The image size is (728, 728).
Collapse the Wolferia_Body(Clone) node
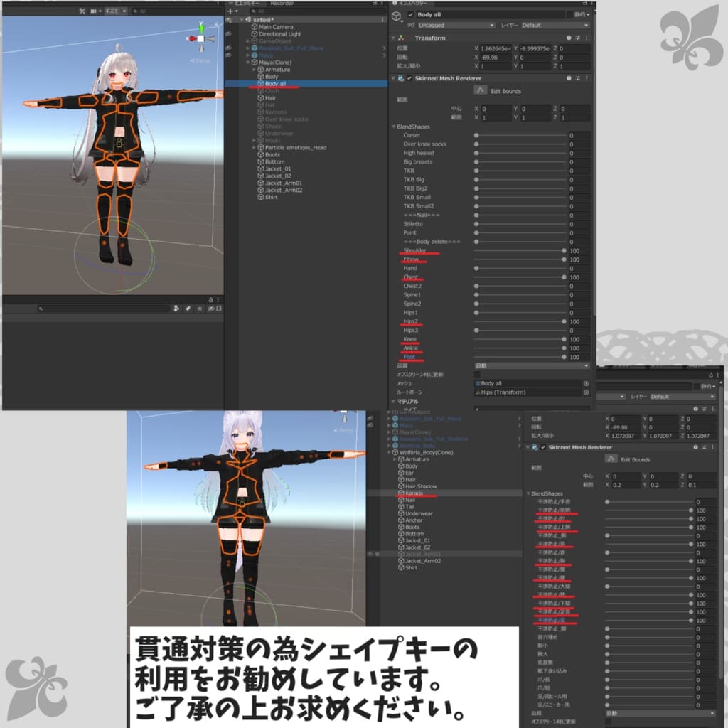coord(389,452)
